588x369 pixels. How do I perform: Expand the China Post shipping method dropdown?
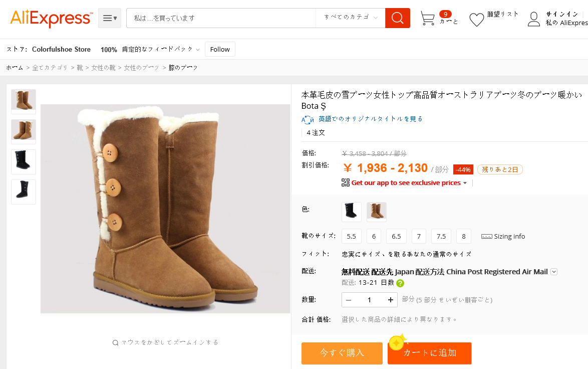pyautogui.click(x=554, y=272)
